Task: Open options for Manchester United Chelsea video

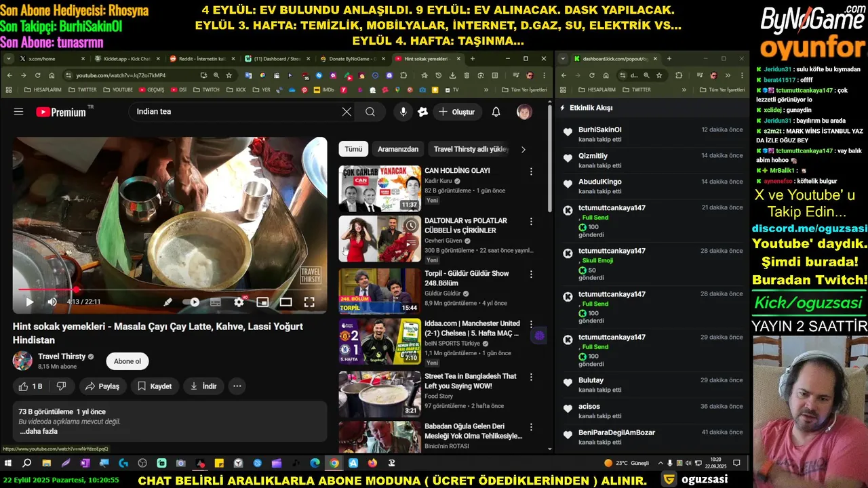Action: [x=531, y=325]
